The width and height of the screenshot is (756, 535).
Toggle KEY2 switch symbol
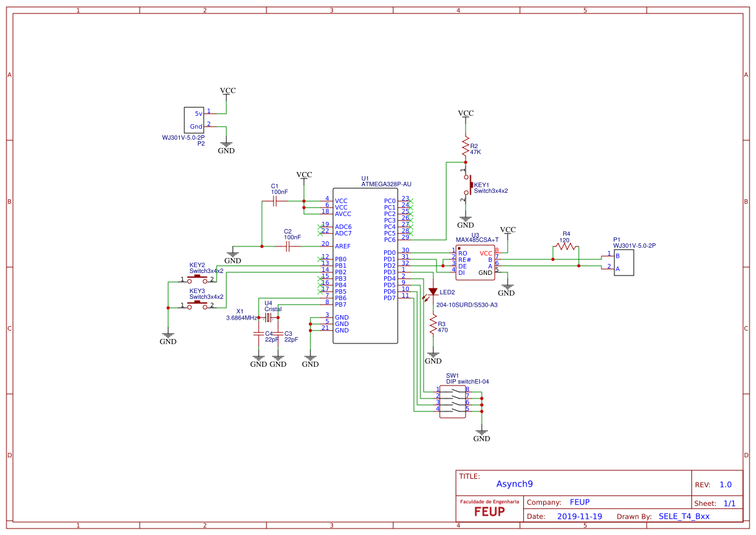point(199,275)
